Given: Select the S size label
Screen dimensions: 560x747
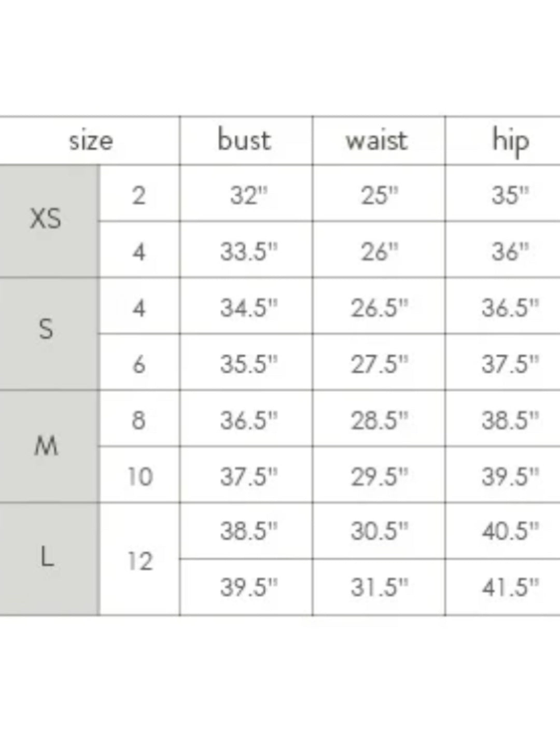Looking at the screenshot, I should (46, 329).
